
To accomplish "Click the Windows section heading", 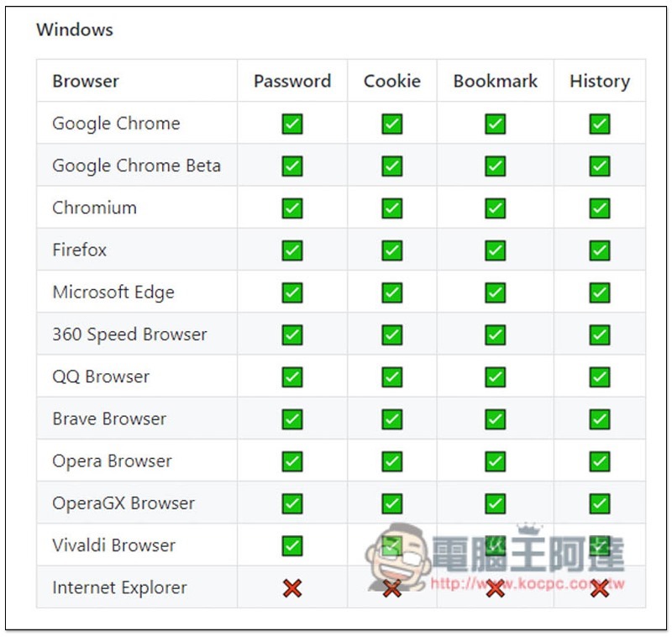I will coord(74,29).
